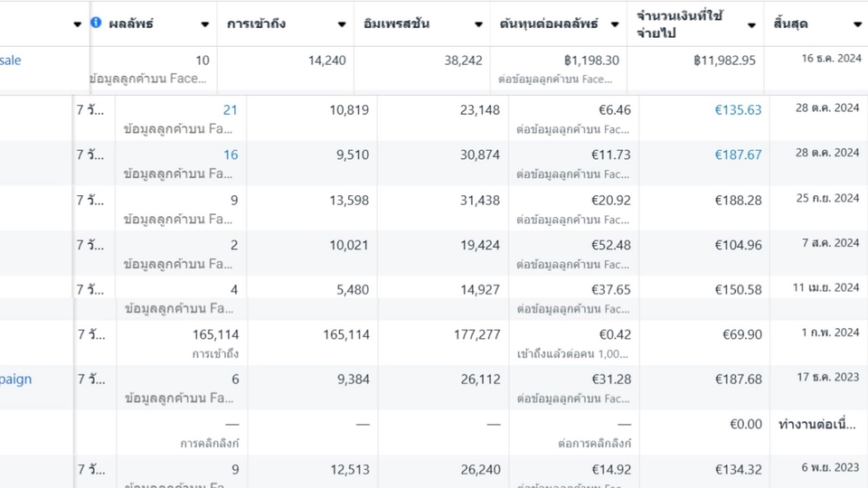Open the €187.67 amount spent link
The height and width of the screenshot is (488, 868).
[738, 155]
